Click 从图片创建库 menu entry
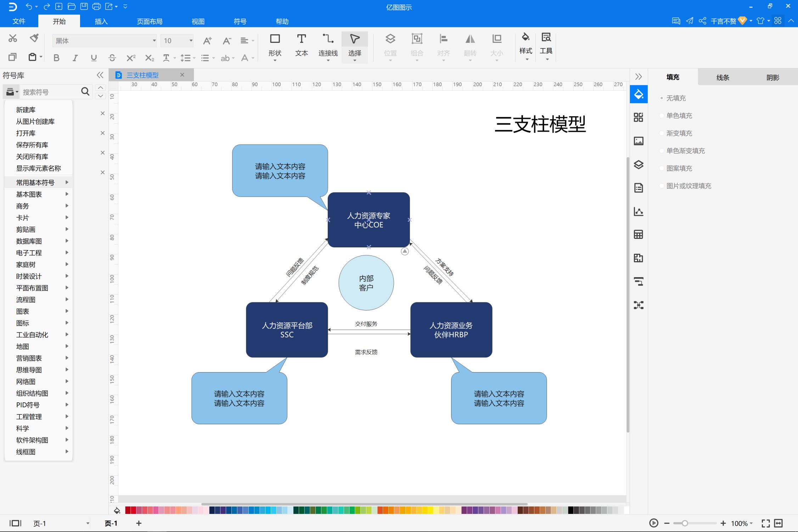 click(35, 122)
